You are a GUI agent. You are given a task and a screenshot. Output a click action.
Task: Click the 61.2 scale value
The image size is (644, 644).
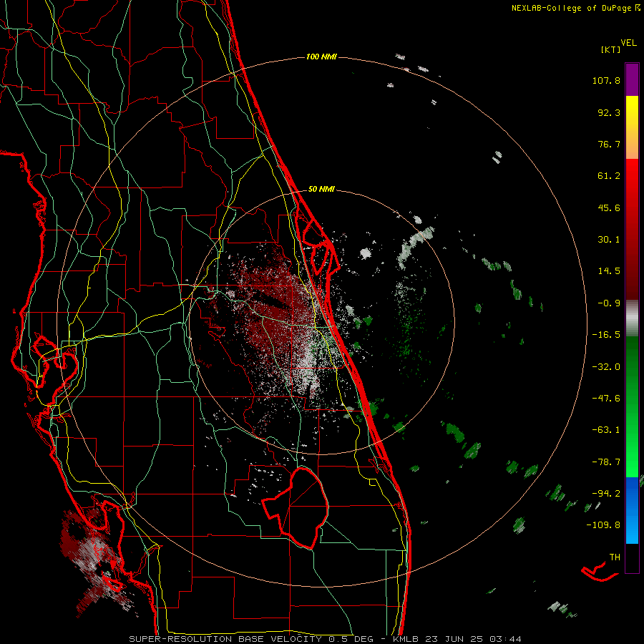click(x=609, y=176)
